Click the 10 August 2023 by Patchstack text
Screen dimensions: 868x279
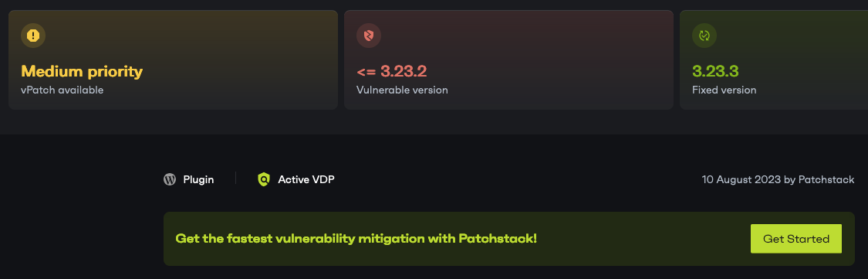pos(778,180)
